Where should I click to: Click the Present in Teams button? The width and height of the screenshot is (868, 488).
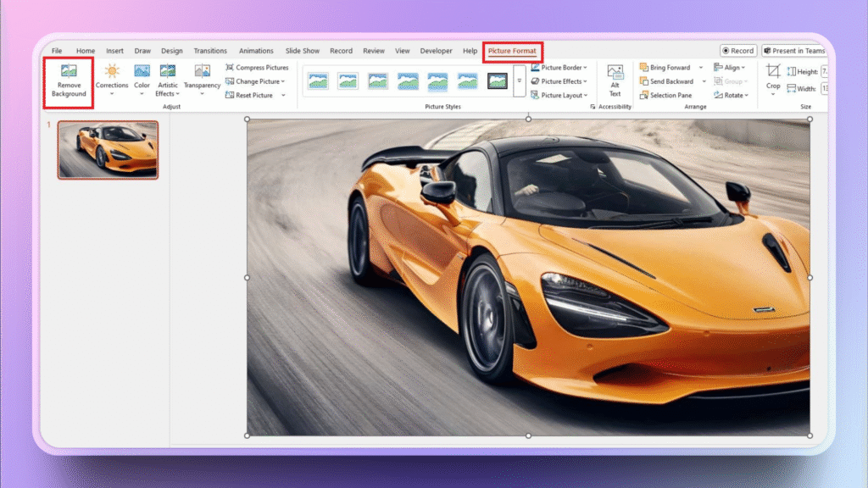(794, 51)
